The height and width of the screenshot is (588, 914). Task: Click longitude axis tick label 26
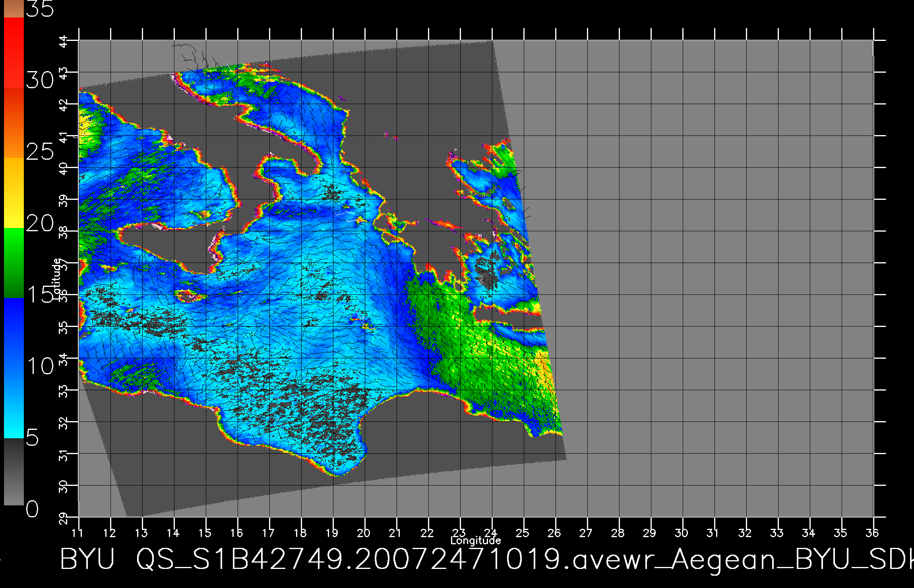[554, 533]
